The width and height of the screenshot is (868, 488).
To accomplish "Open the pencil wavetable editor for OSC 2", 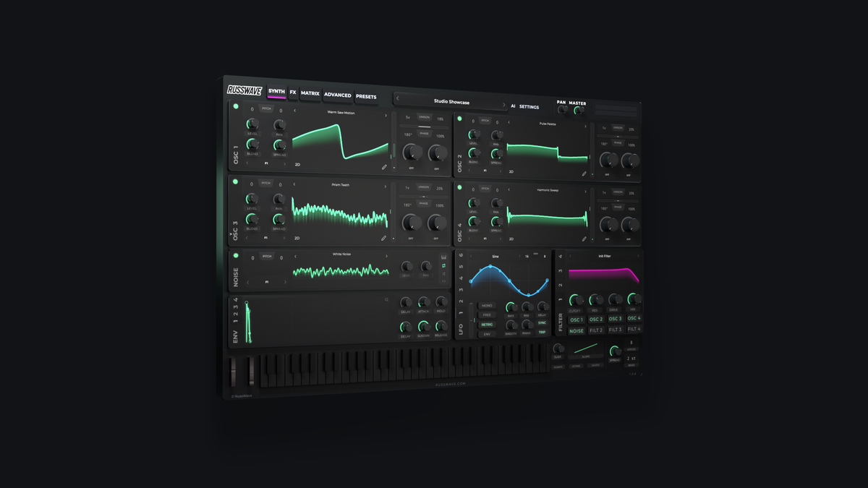I will [x=584, y=174].
